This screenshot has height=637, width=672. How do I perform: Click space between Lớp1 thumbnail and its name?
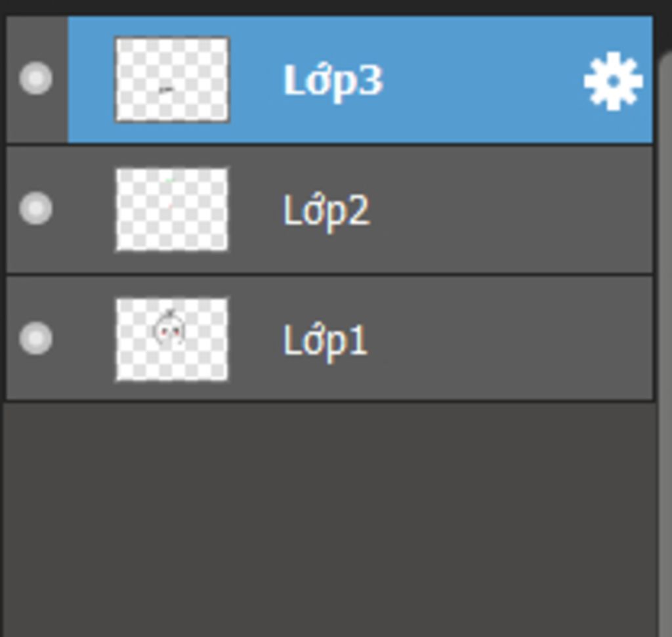(x=256, y=339)
